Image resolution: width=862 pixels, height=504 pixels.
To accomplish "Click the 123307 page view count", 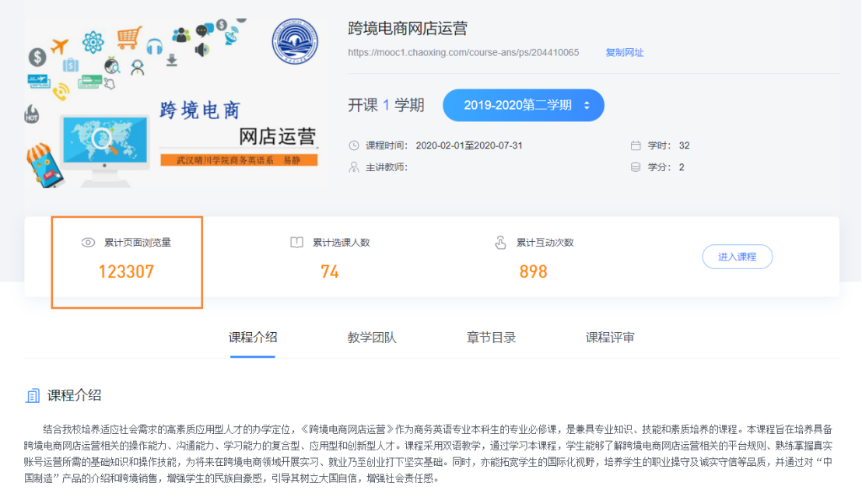I will coord(126,272).
